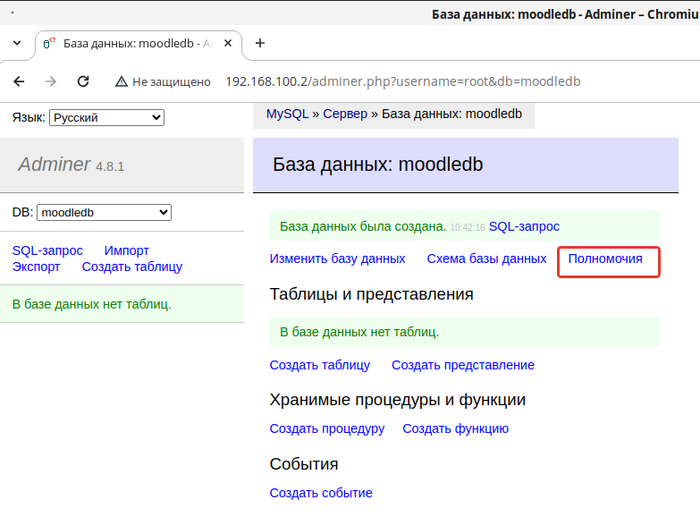
Task: Open SQL-запрос in the left sidebar
Action: pyautogui.click(x=47, y=250)
